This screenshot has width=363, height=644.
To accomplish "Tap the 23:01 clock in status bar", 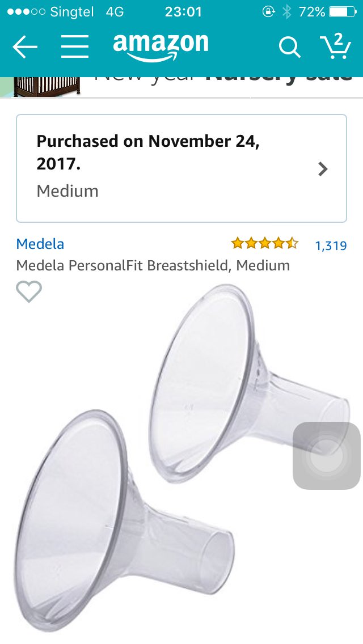I will coord(183,12).
